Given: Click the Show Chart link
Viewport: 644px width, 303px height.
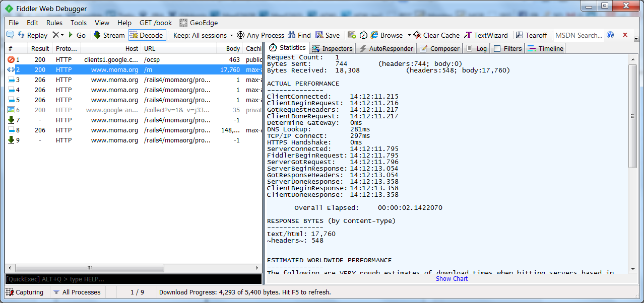Looking at the screenshot, I should (452, 278).
